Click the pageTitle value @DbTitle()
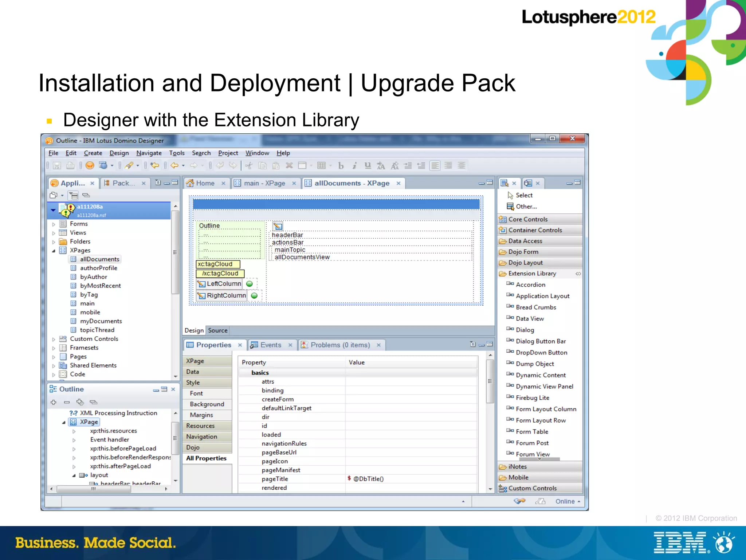 pyautogui.click(x=368, y=479)
